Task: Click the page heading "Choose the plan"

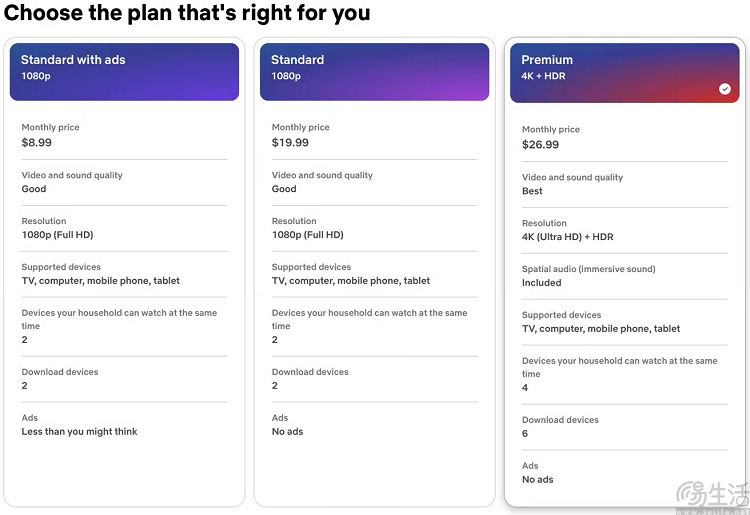Action: click(x=187, y=14)
